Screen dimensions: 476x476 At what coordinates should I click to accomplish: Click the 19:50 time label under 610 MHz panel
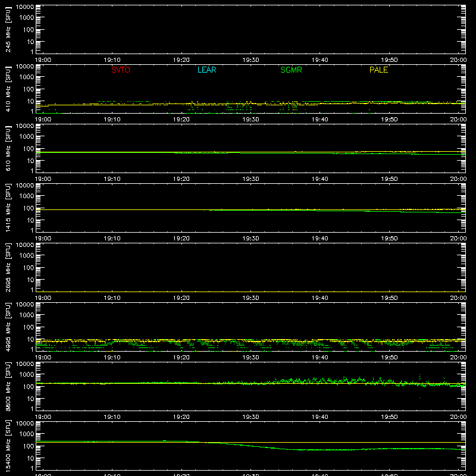click(x=389, y=179)
